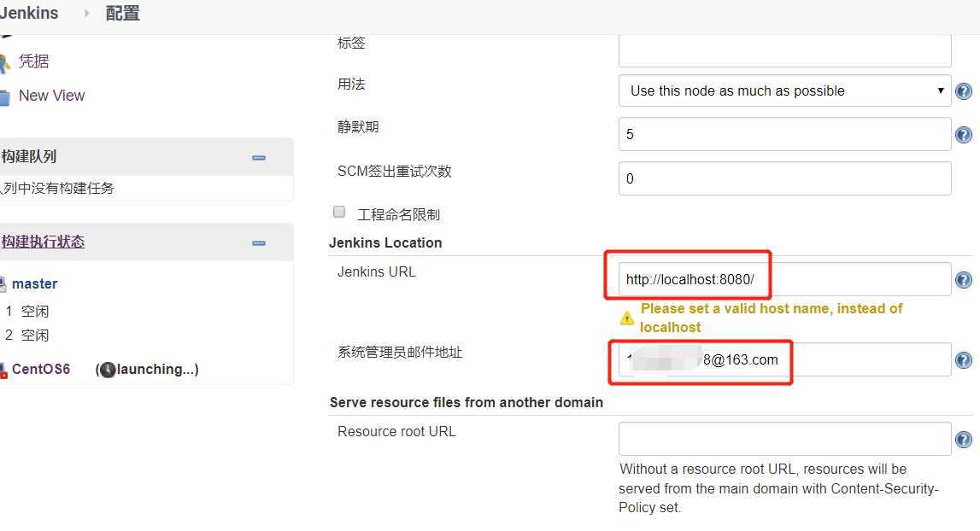The image size is (980, 531).
Task: Click the 'SCM签出重试次数' label
Action: pyautogui.click(x=395, y=172)
